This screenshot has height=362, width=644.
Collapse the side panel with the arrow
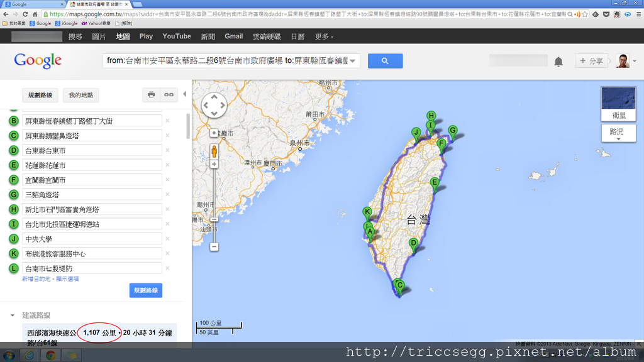[x=185, y=94]
